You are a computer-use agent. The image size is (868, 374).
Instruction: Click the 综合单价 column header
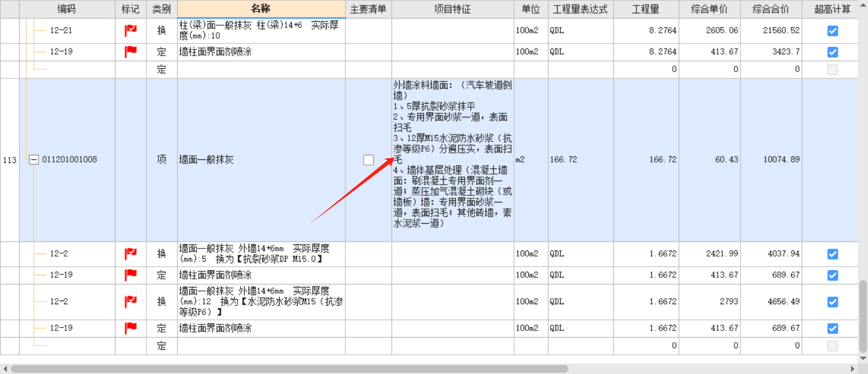click(709, 9)
